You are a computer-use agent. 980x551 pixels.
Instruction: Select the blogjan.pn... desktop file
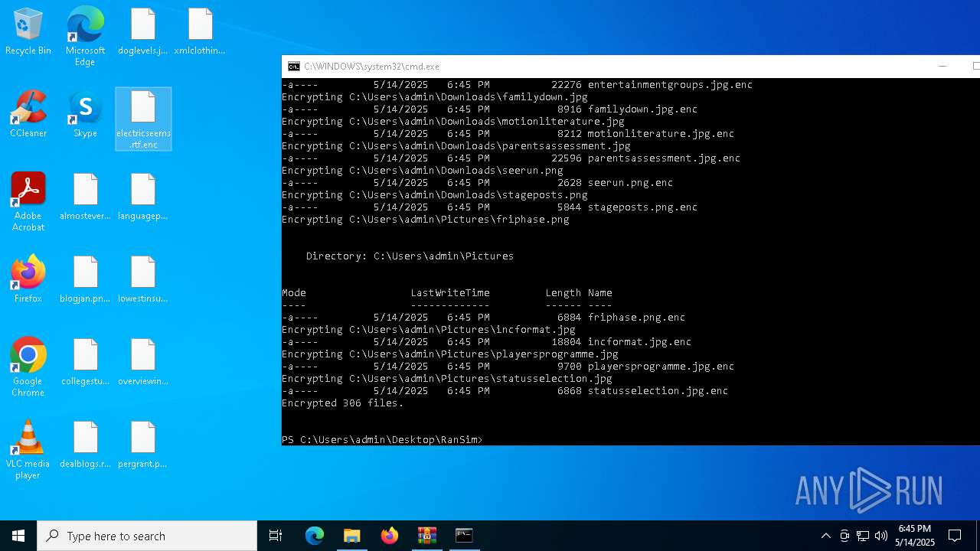85,280
